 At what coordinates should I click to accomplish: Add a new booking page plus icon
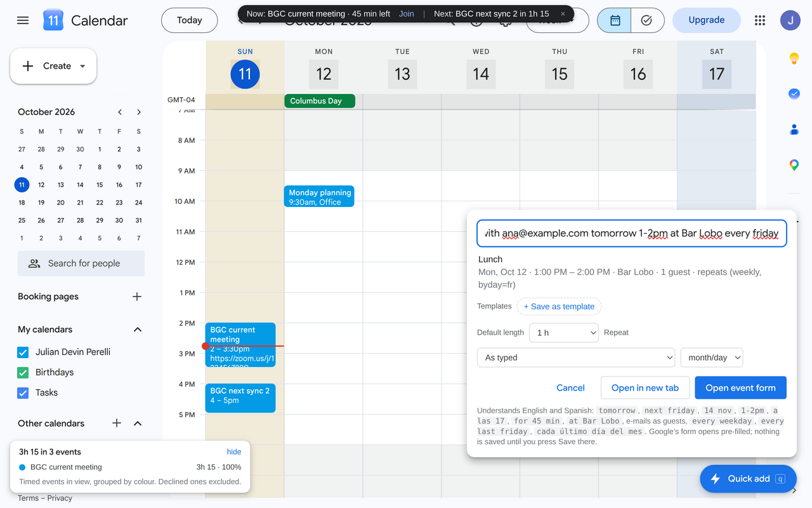point(137,297)
